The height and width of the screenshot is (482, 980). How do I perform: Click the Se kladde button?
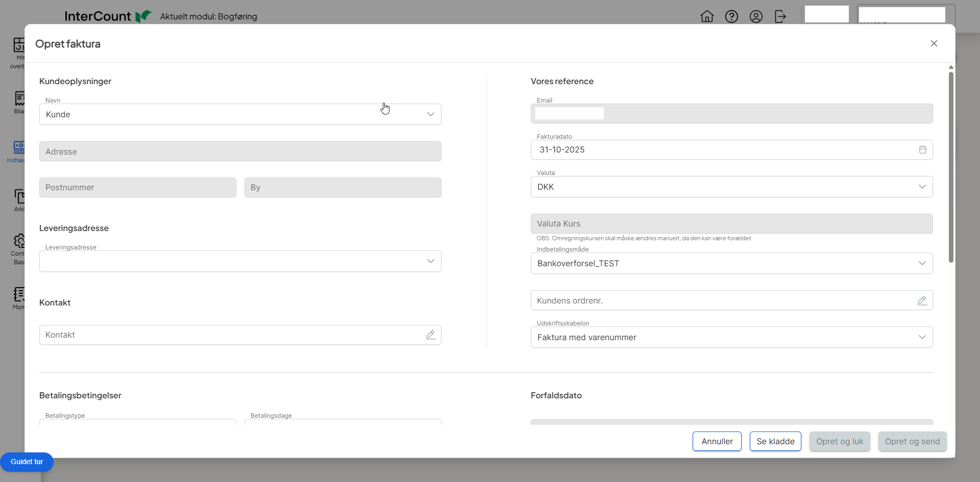tap(775, 441)
